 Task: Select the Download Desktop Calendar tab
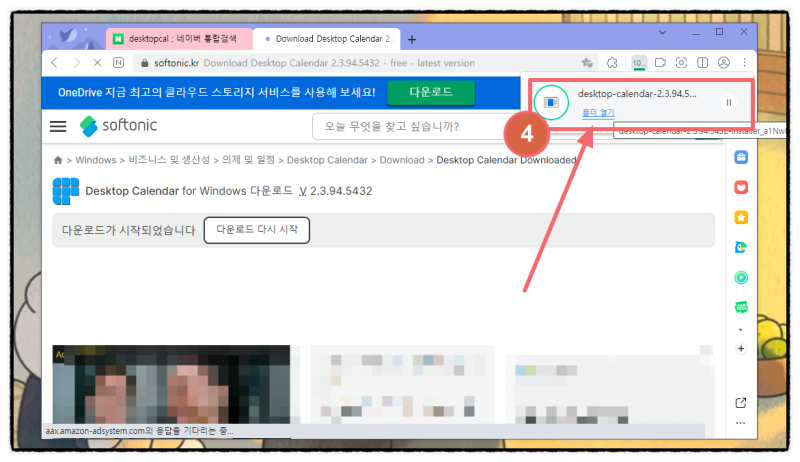point(327,39)
